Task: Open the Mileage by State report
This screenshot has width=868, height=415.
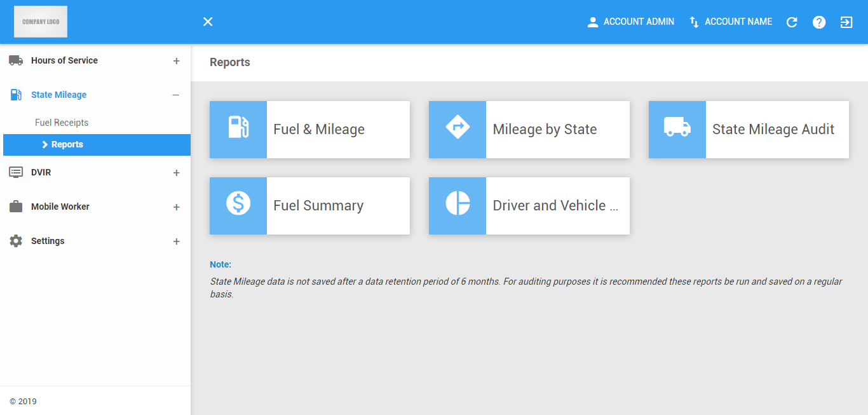Action: pos(529,130)
